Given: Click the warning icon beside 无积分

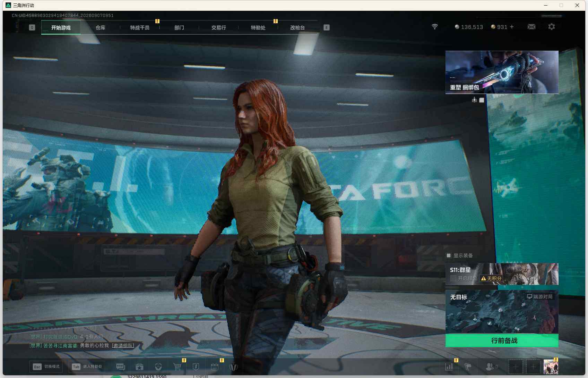Looking at the screenshot, I should [483, 278].
